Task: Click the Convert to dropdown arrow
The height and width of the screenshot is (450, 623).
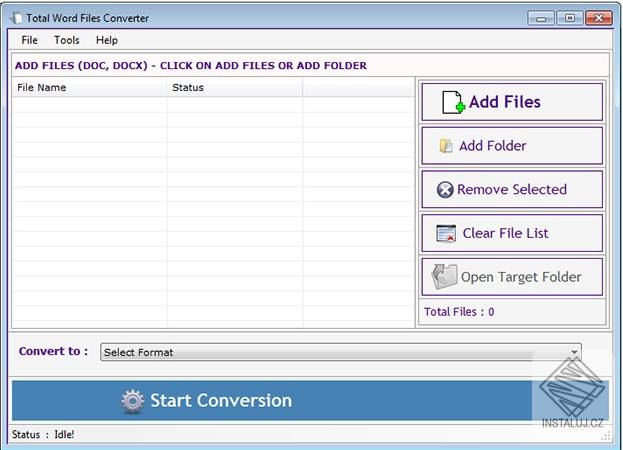Action: (574, 352)
